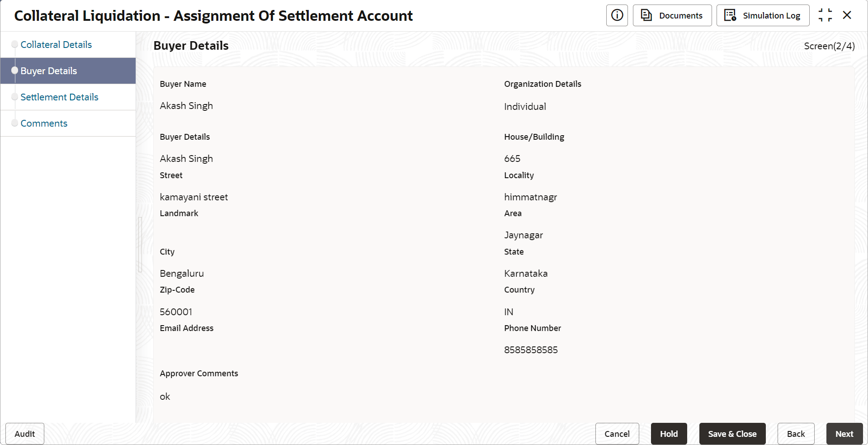The image size is (868, 445).
Task: Switch to Settlement Details step
Action: point(59,97)
